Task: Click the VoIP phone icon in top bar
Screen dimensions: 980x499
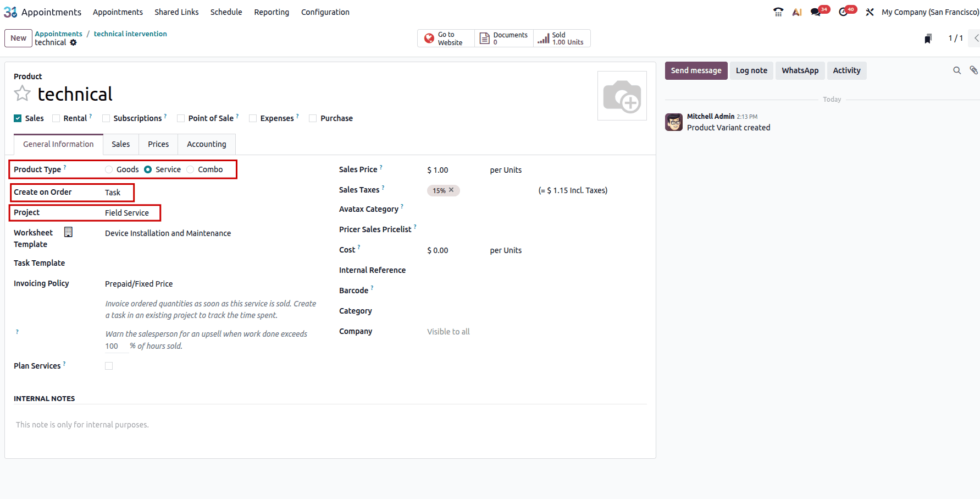Action: tap(778, 12)
